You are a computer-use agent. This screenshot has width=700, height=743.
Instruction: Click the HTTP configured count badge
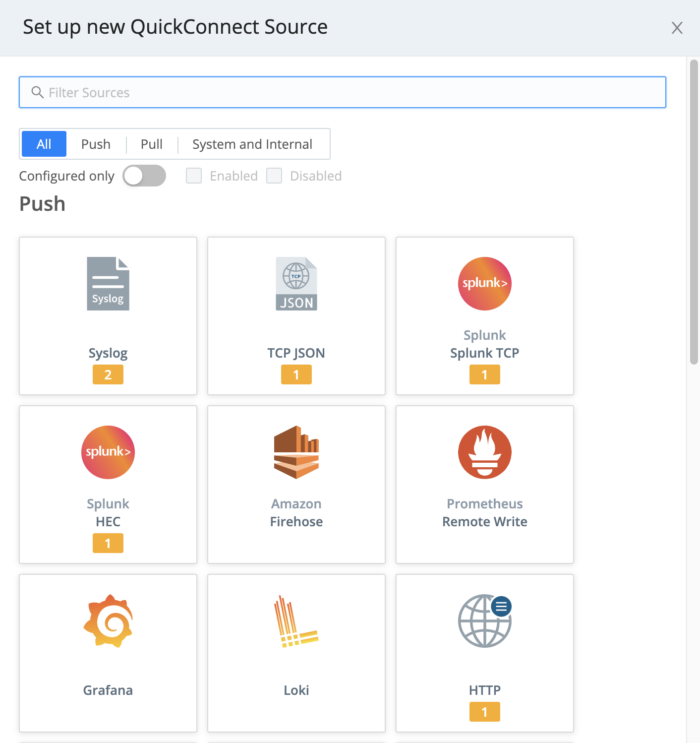(484, 711)
